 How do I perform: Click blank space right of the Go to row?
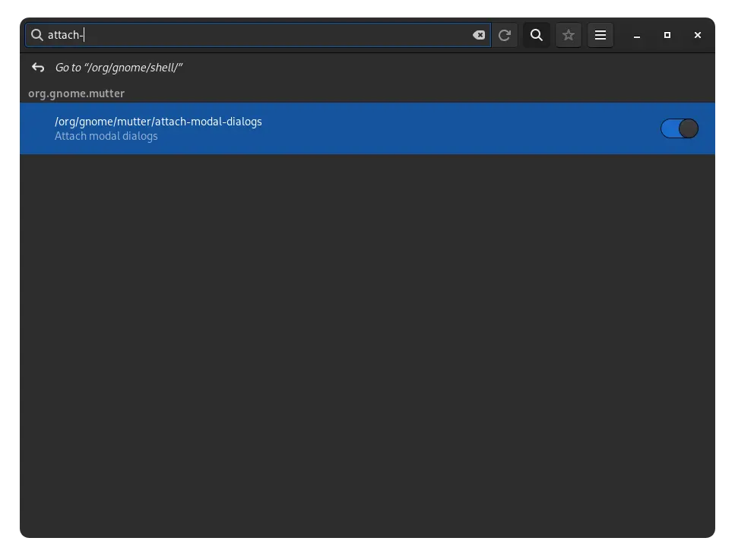tap(456, 68)
